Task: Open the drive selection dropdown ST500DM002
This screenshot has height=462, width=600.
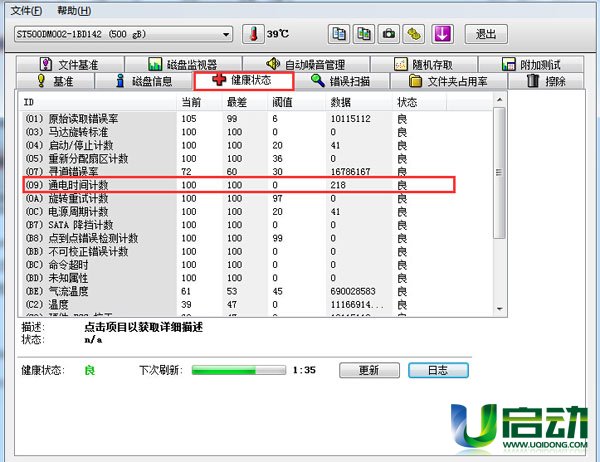Action: (123, 34)
